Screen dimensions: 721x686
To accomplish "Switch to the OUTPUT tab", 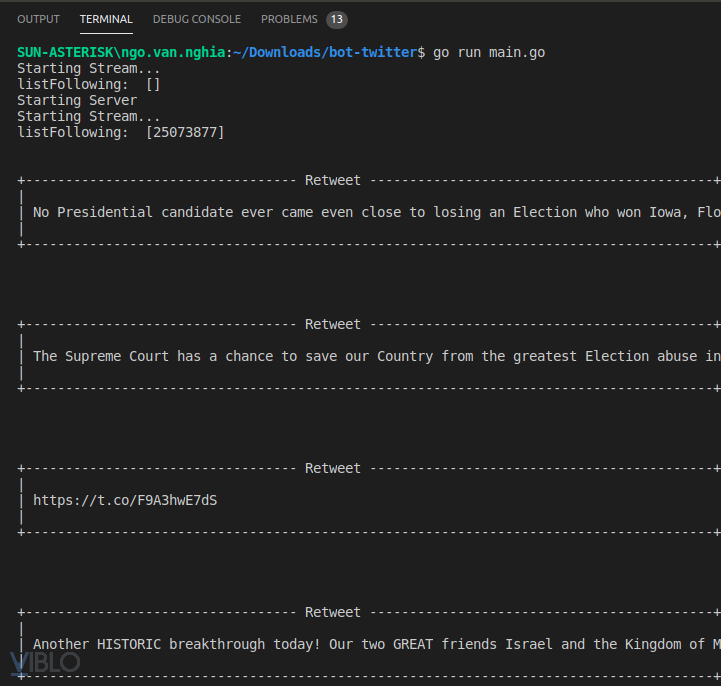I will pyautogui.click(x=38, y=19).
